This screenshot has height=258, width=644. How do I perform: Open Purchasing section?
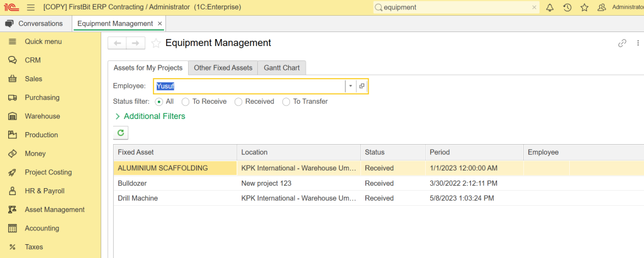point(42,98)
